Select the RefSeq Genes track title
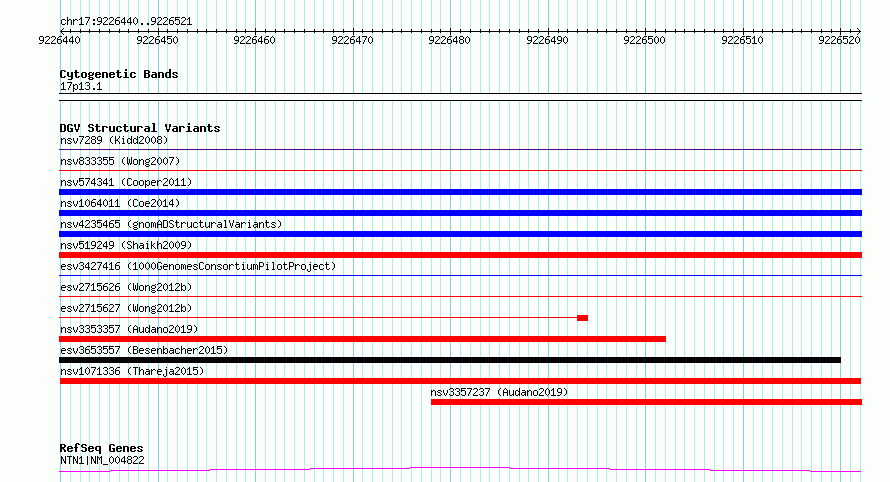890x482 pixels. click(x=101, y=448)
